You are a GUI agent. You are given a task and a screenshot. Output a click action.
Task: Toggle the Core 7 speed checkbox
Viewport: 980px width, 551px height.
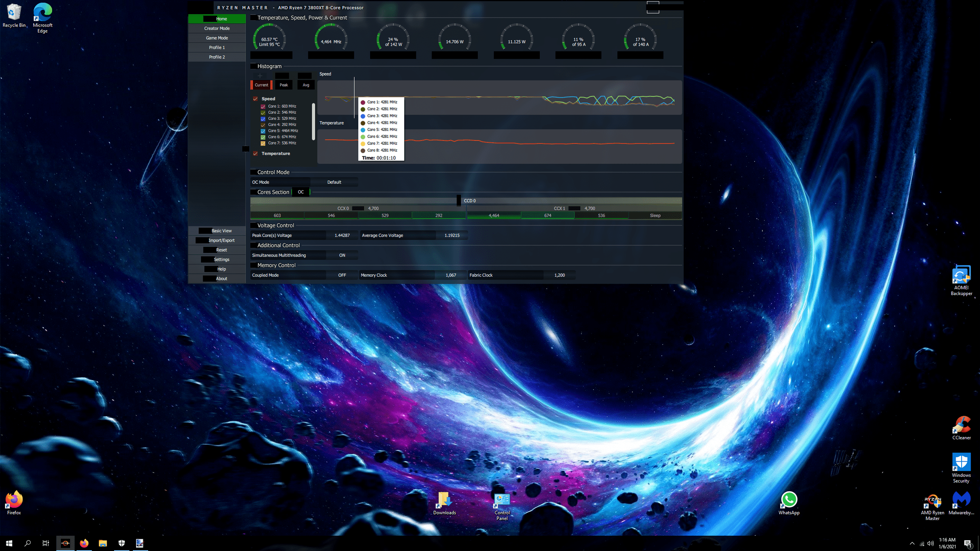(x=263, y=143)
